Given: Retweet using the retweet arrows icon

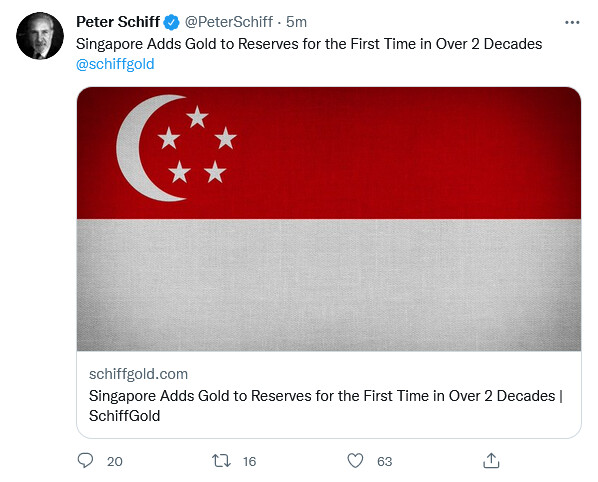Looking at the screenshot, I should point(221,461).
